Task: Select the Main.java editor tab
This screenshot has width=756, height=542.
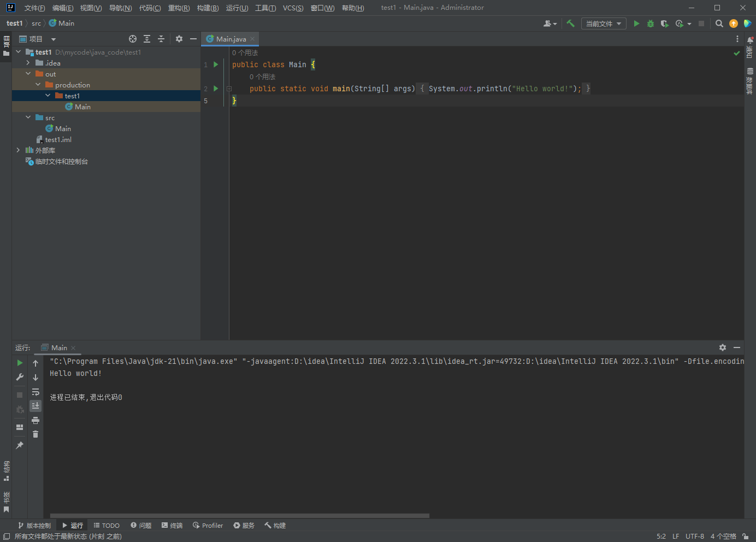Action: pos(230,39)
